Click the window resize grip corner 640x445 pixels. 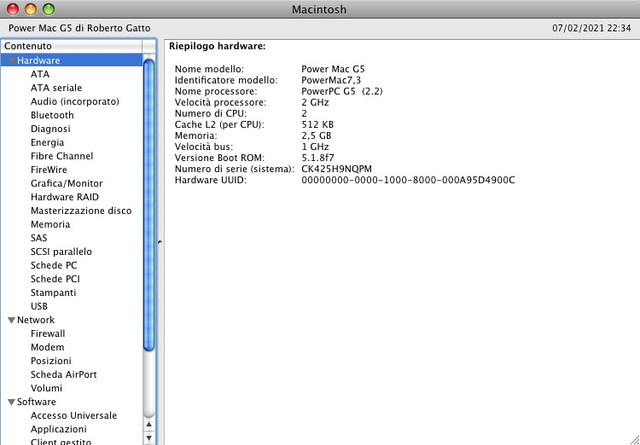(633, 438)
